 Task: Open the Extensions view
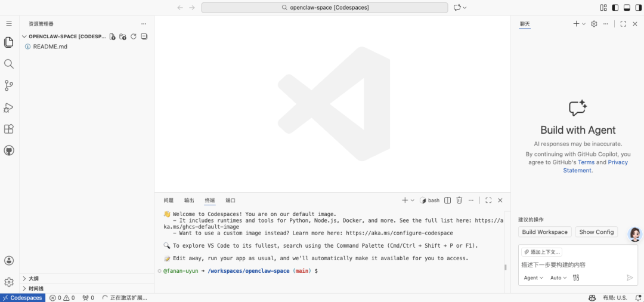tap(8, 129)
